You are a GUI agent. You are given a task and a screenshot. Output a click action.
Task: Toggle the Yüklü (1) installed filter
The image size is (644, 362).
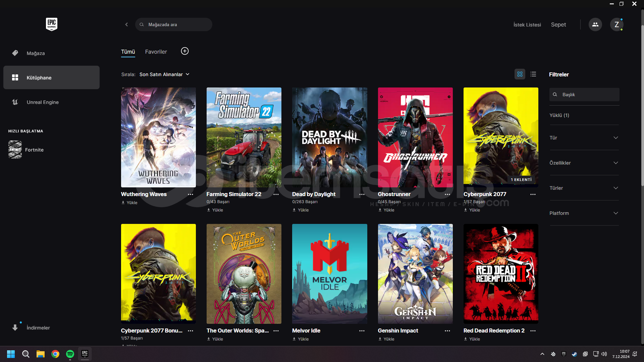coord(559,115)
